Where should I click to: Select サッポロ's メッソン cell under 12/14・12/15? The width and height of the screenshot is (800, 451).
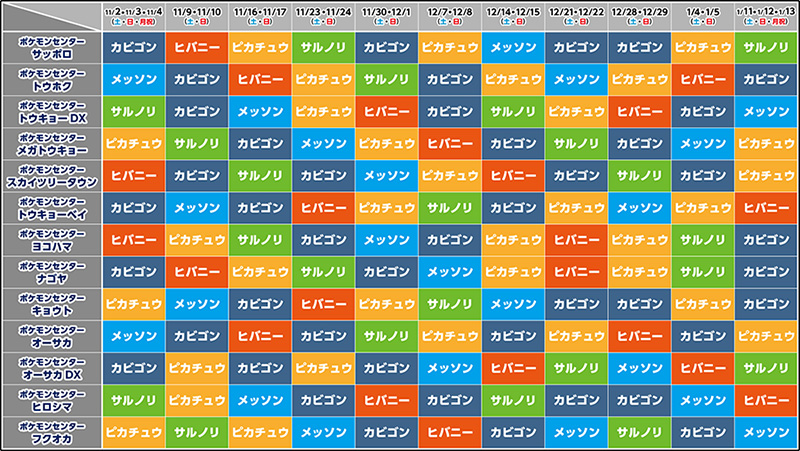click(513, 47)
